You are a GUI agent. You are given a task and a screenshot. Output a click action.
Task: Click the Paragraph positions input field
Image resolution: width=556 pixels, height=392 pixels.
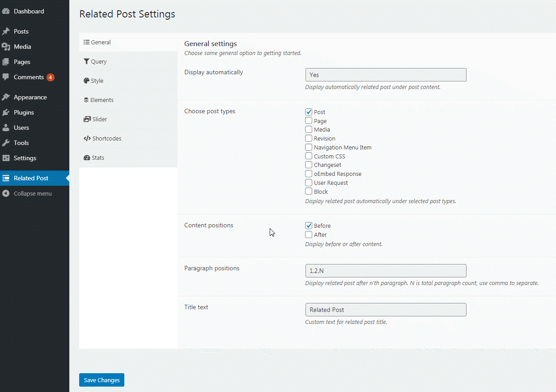coord(386,271)
